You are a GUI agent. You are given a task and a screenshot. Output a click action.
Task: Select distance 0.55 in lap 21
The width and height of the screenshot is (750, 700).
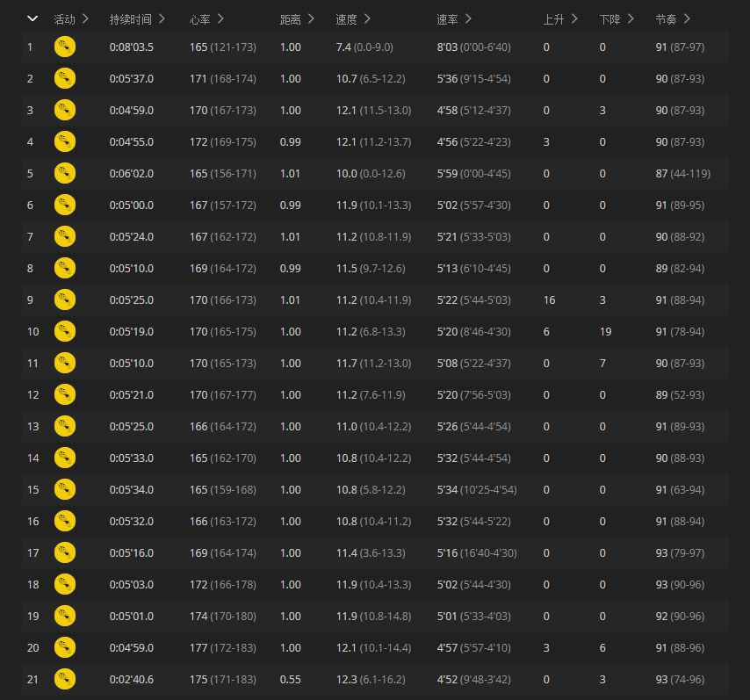(x=291, y=679)
